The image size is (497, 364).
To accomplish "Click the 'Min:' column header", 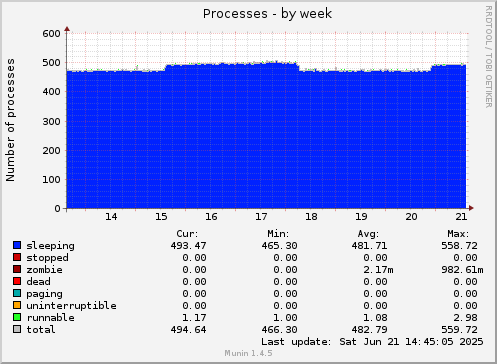I will pos(278,234).
